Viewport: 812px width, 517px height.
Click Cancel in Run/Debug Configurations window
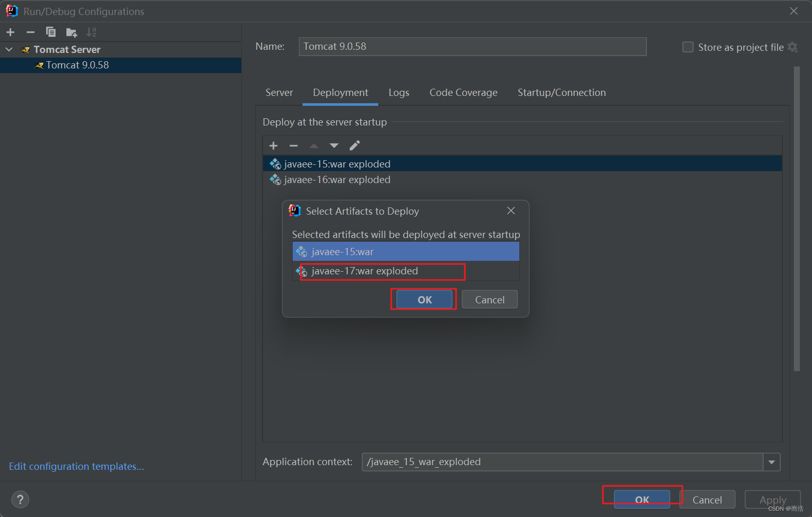point(707,499)
